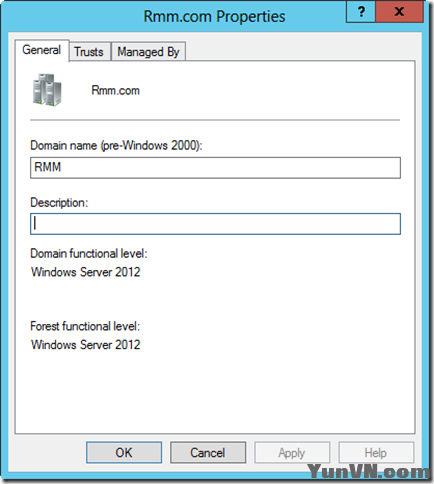
Task: Click the Description label
Action: point(59,203)
